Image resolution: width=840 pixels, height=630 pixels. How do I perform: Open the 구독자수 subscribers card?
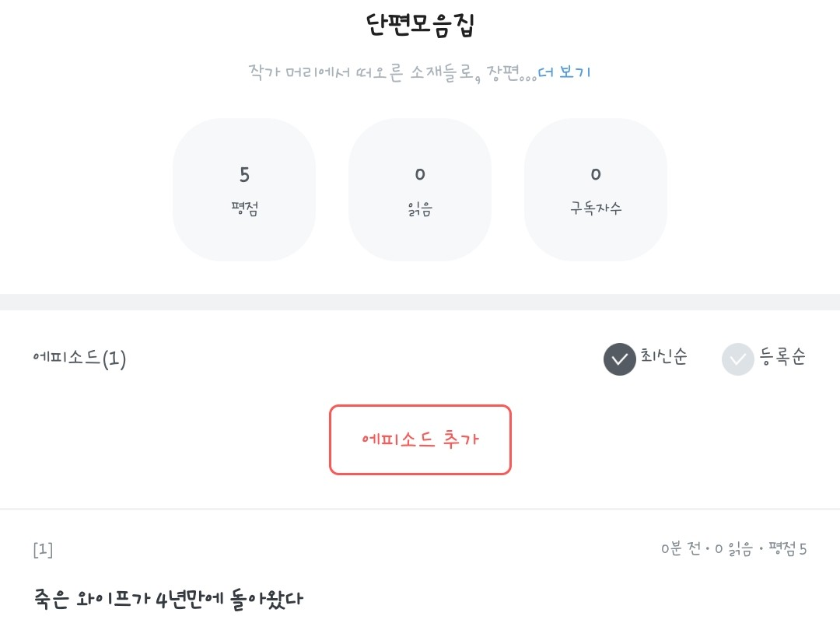[596, 190]
